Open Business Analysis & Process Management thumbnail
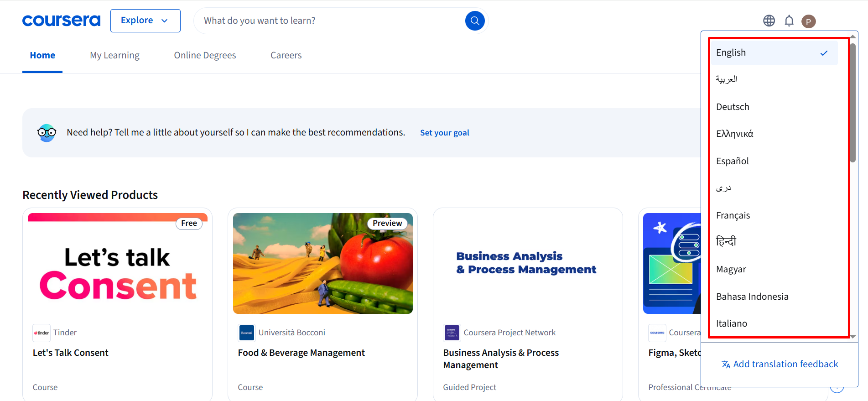 pyautogui.click(x=528, y=263)
